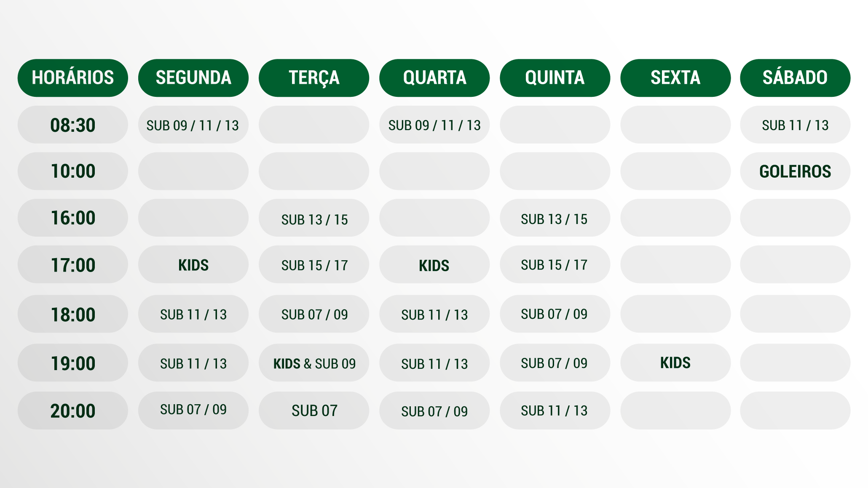This screenshot has height=488, width=868.
Task: Click the SÁBADO column header
Action: click(795, 78)
